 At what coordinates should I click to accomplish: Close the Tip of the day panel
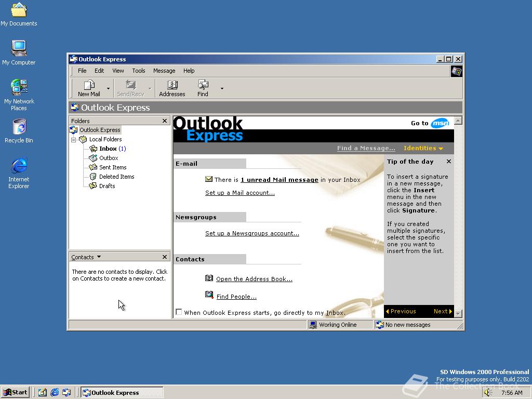point(448,162)
